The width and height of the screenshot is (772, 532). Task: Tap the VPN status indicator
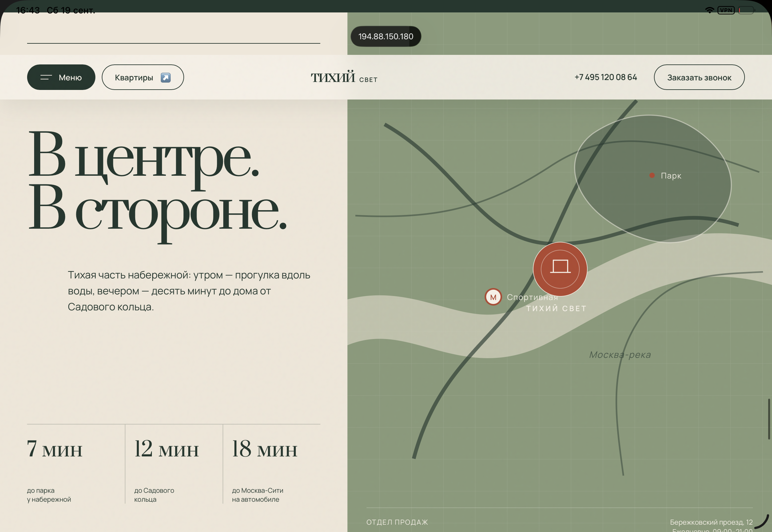click(726, 10)
